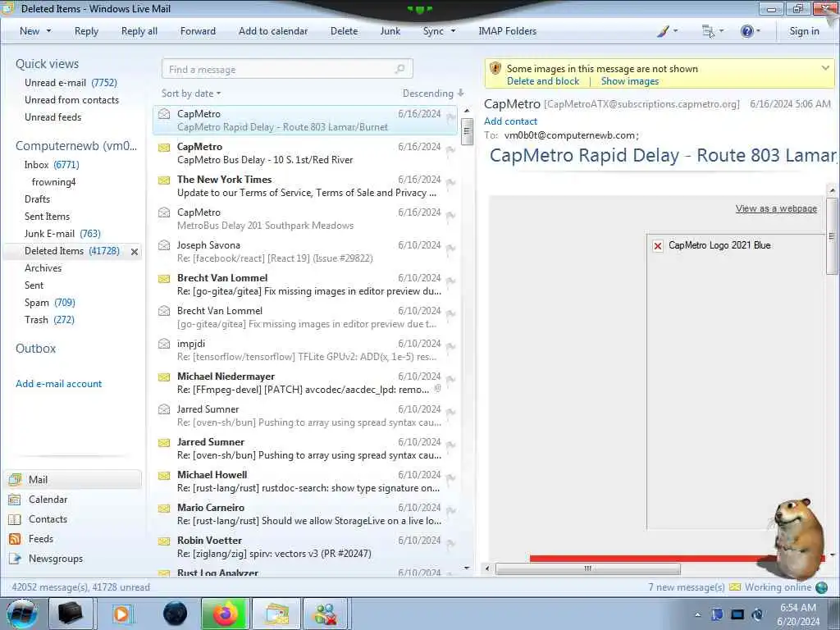The image size is (840, 630).
Task: Flag the Joseph Savona message
Action: [x=451, y=249]
